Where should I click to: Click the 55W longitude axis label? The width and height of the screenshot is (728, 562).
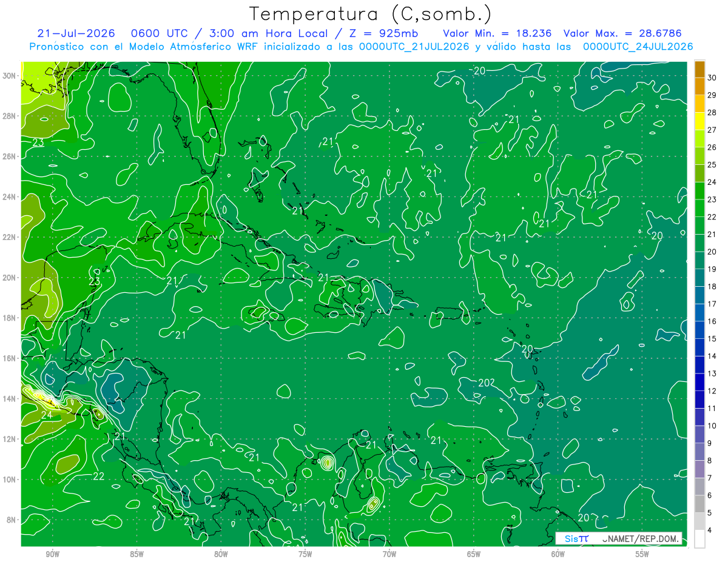(642, 554)
